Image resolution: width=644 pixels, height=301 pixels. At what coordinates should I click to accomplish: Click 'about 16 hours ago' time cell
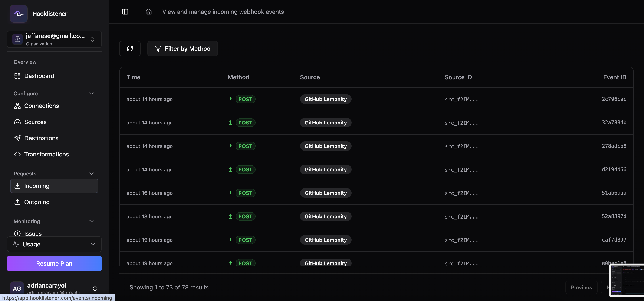click(x=149, y=193)
